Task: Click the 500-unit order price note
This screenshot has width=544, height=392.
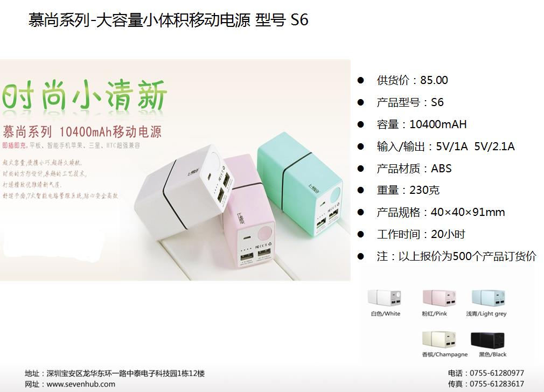Action: pyautogui.click(x=457, y=256)
